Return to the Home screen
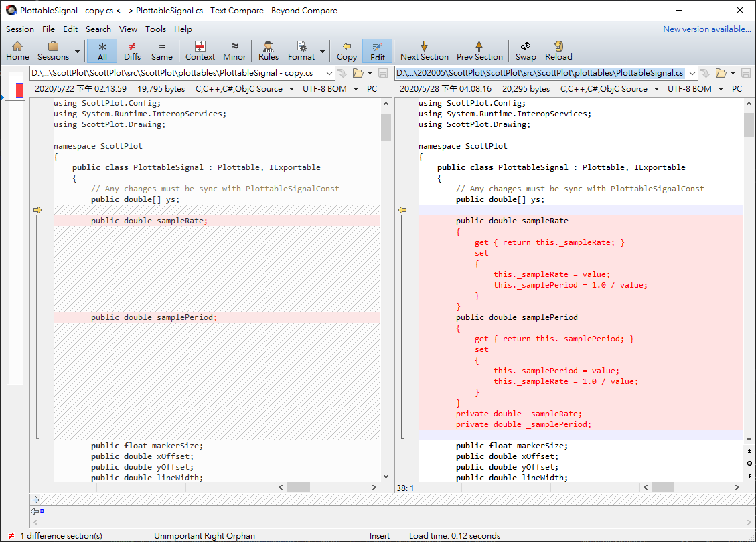Viewport: 756px width, 542px height. click(x=17, y=50)
